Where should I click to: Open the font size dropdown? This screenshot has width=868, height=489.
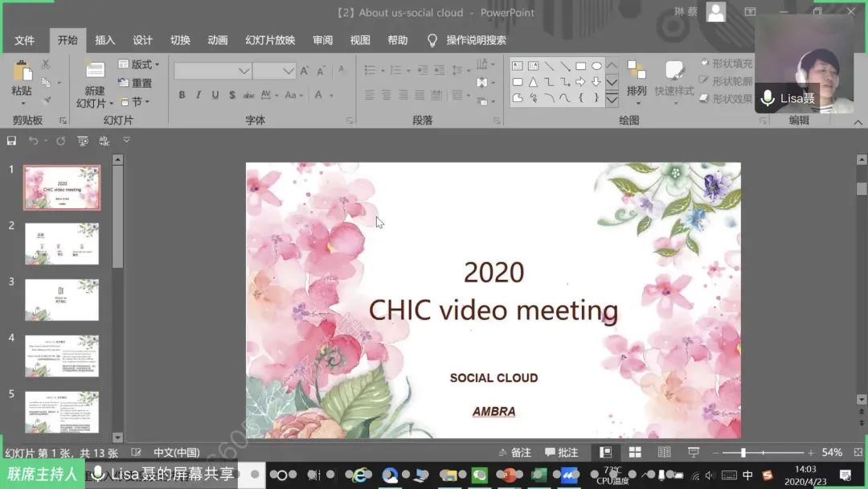(288, 71)
